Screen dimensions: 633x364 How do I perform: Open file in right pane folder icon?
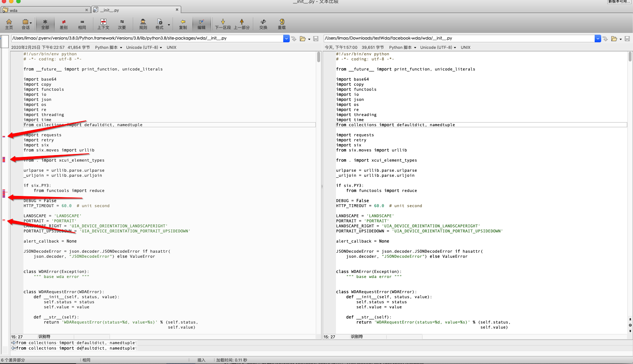pyautogui.click(x=614, y=39)
